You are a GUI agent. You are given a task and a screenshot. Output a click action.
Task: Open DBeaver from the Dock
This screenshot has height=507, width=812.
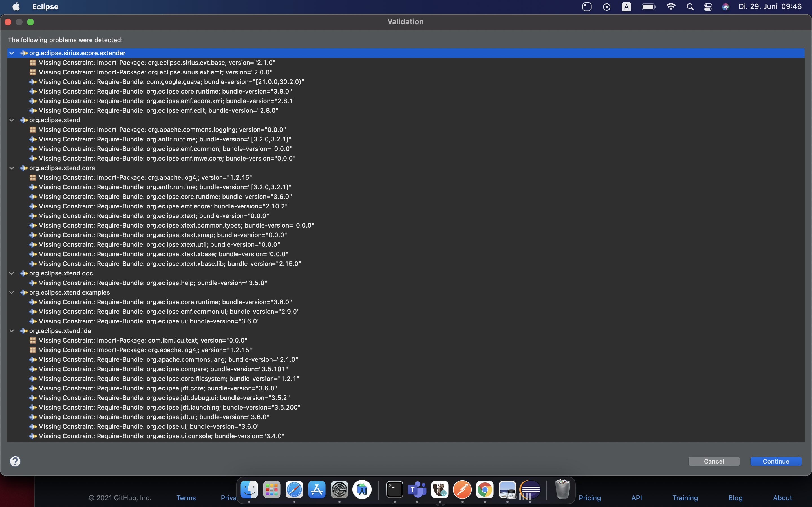coord(440,490)
